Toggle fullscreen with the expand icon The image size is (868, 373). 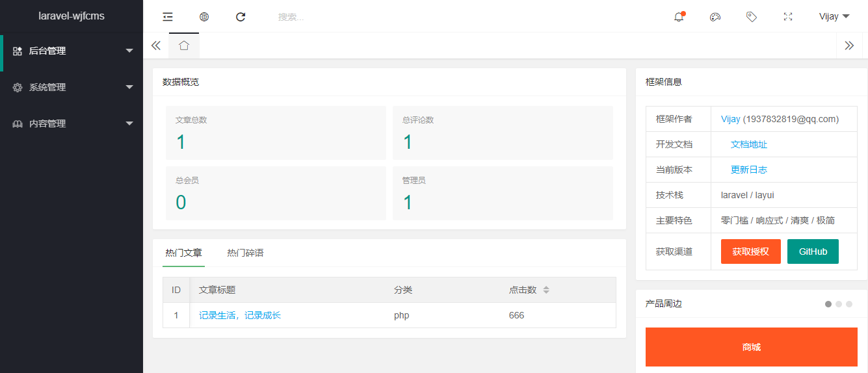788,17
